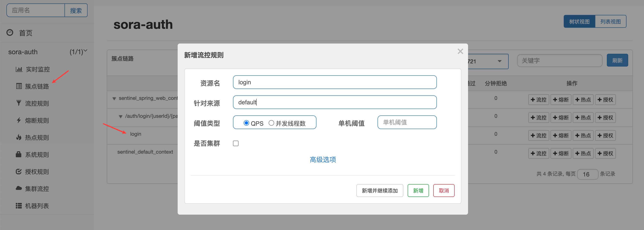Switch to 树状视图 tab

pyautogui.click(x=579, y=22)
